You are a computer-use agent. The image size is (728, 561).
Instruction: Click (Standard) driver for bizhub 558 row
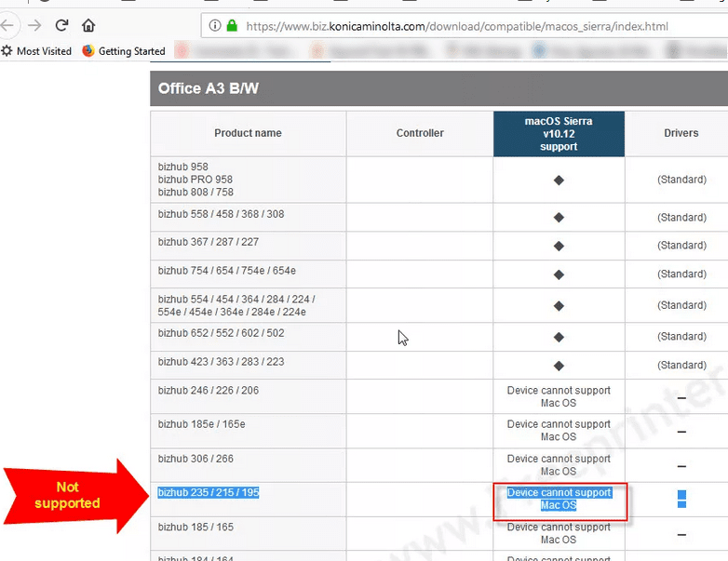pyautogui.click(x=681, y=217)
